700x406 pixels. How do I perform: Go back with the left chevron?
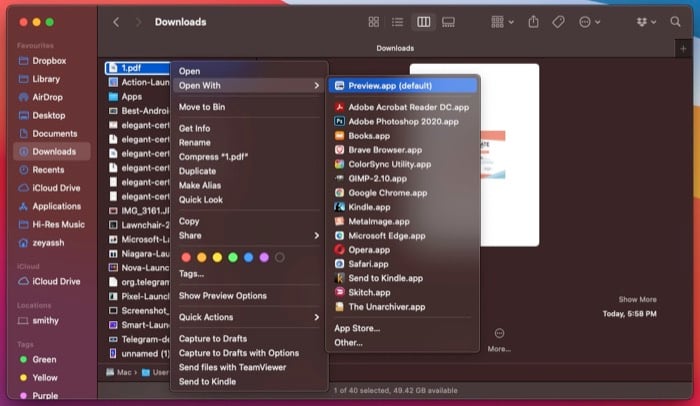[116, 22]
